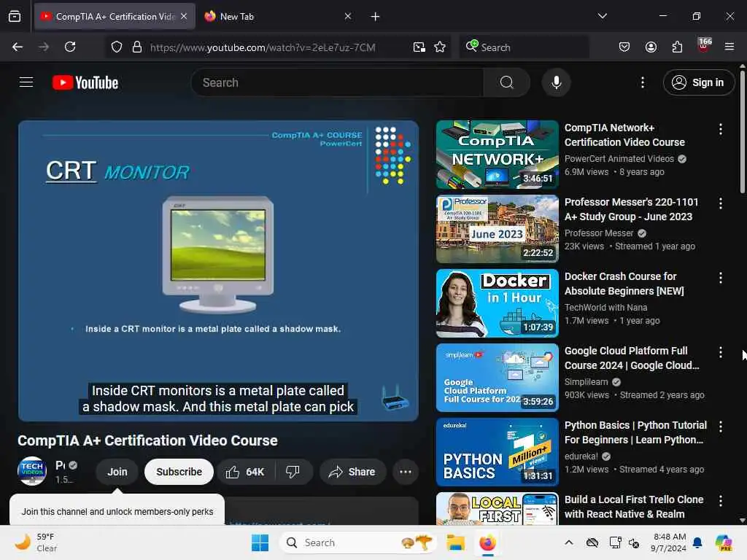Open Docker in 1 Hour thumbnail
This screenshot has height=560, width=747.
point(497,303)
